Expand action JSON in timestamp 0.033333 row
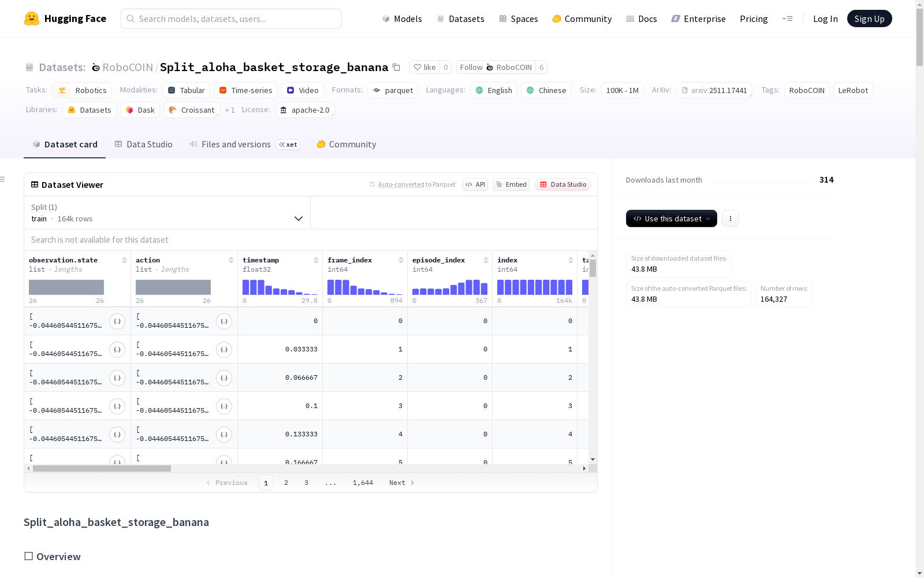This screenshot has width=924, height=578. tap(224, 350)
